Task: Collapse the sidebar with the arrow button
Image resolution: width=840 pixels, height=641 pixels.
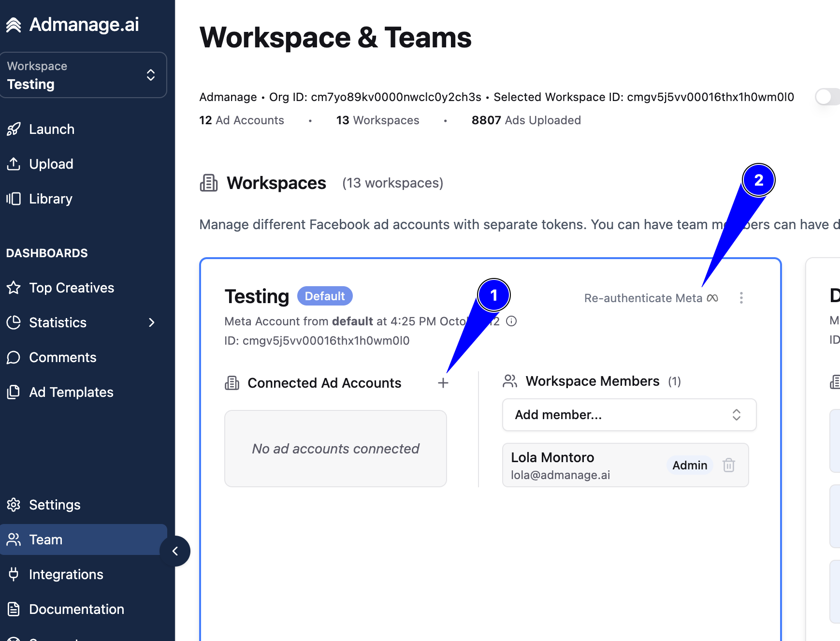Action: [175, 551]
